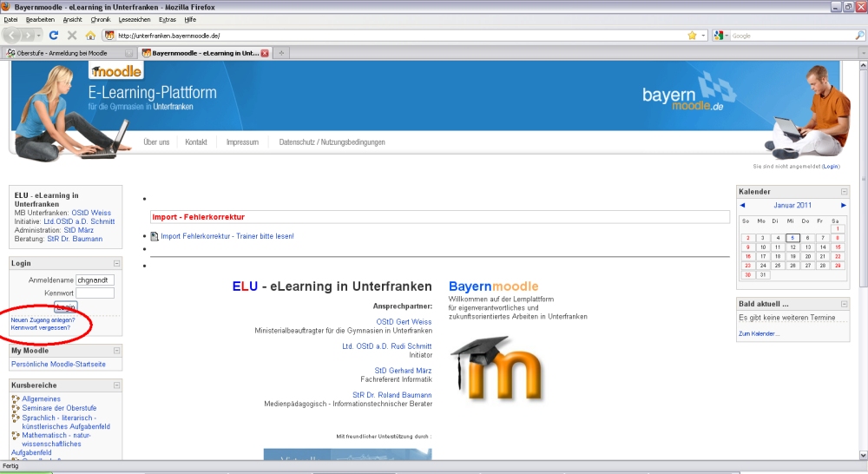The image size is (868, 474).
Task: Open the Datei menu
Action: coord(10,19)
